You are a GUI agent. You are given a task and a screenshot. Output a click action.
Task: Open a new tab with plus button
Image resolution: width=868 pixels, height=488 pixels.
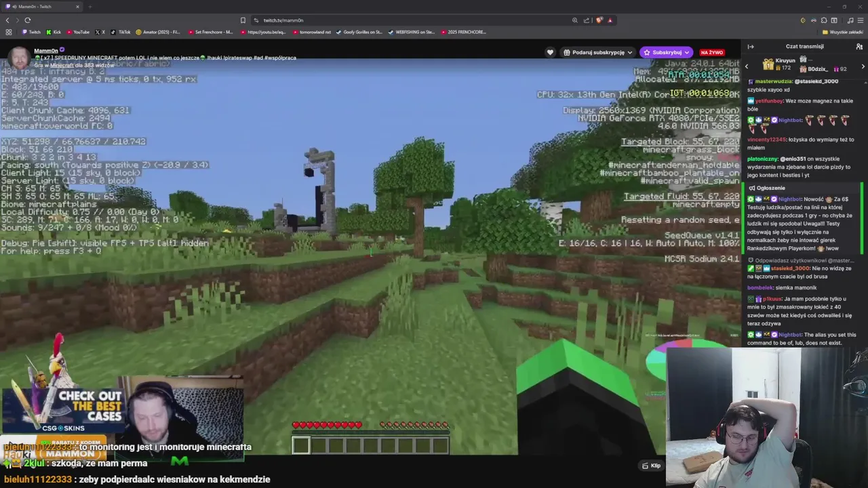(x=90, y=7)
